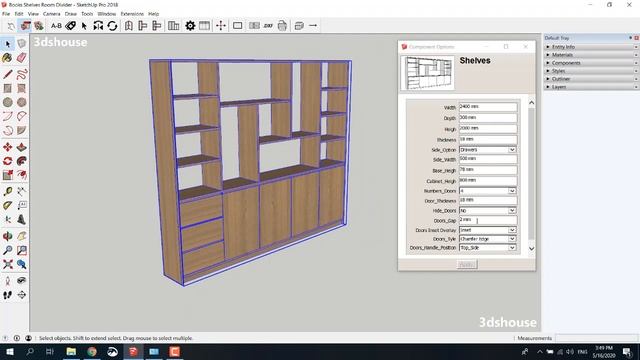Choose the Zoom magnifier tool
This screenshot has width=640, height=360.
(x=7, y=250)
